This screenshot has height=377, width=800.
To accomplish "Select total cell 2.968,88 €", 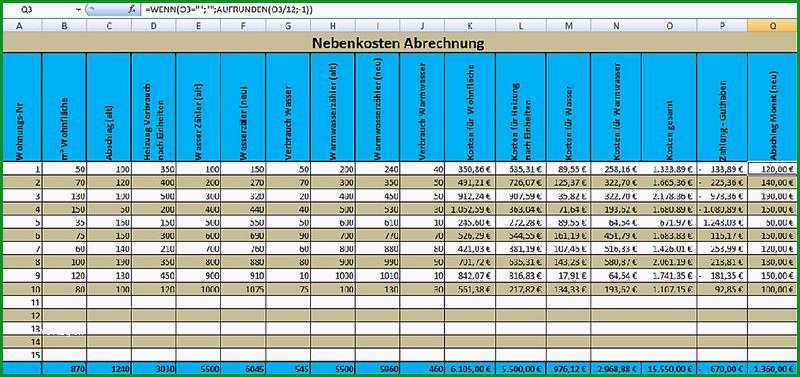I will pyautogui.click(x=616, y=368).
